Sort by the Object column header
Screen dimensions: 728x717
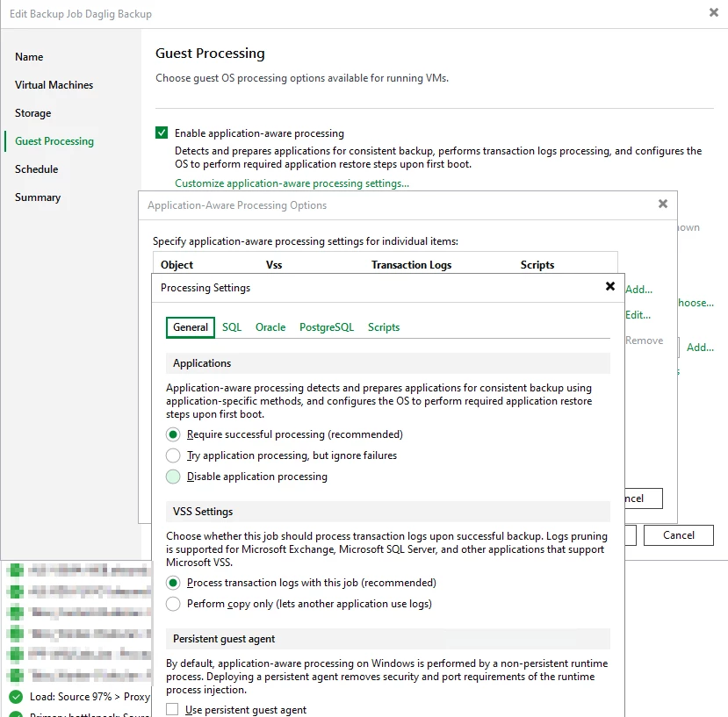point(177,264)
